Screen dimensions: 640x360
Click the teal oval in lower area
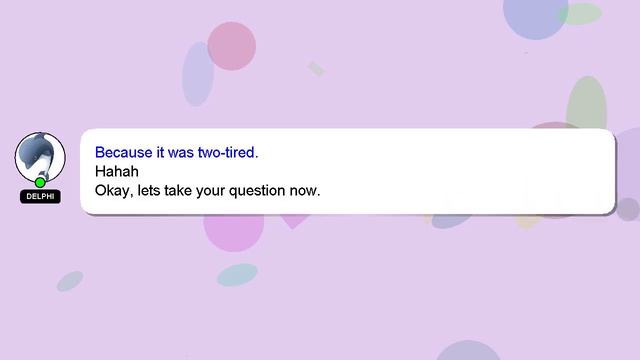(237, 275)
